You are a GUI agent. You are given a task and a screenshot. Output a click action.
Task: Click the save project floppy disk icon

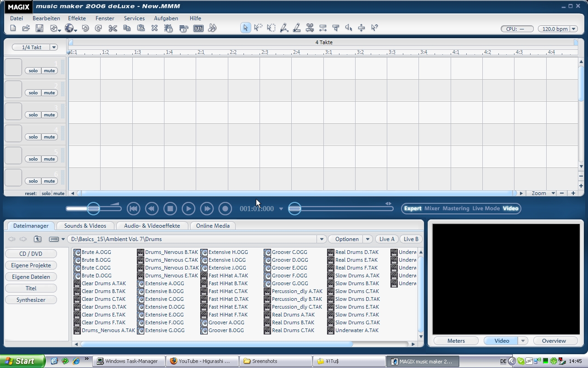(x=40, y=29)
